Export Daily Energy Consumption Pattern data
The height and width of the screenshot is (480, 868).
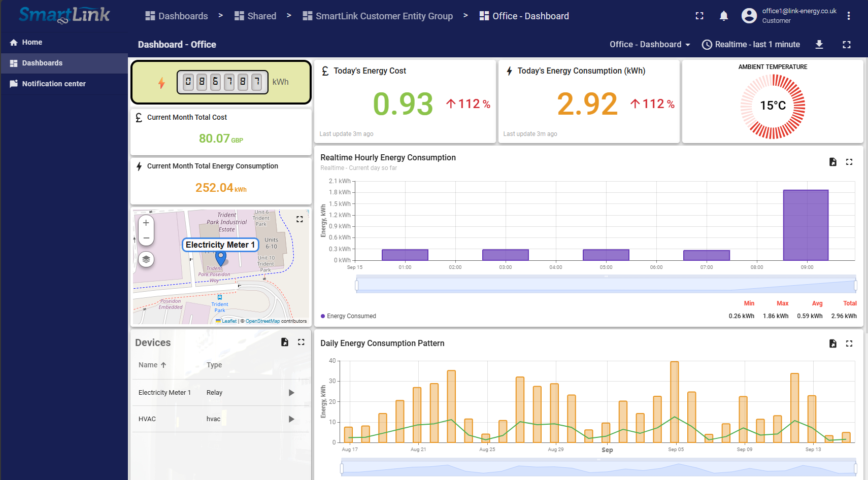[x=833, y=344]
